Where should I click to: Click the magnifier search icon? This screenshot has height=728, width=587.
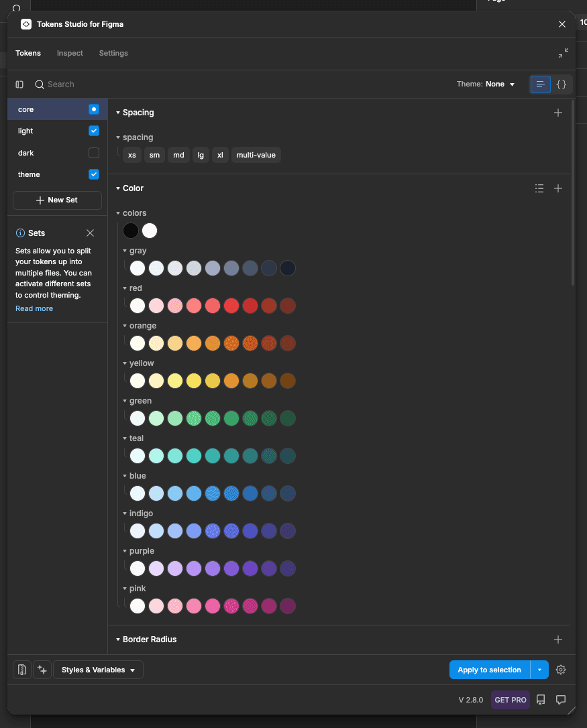click(x=40, y=84)
